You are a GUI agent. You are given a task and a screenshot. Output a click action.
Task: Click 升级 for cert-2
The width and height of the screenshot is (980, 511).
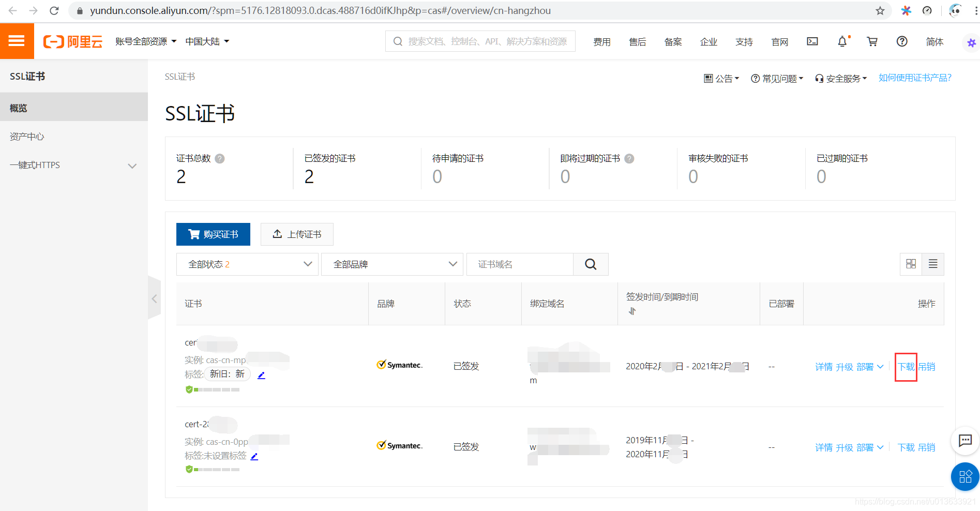[845, 447]
